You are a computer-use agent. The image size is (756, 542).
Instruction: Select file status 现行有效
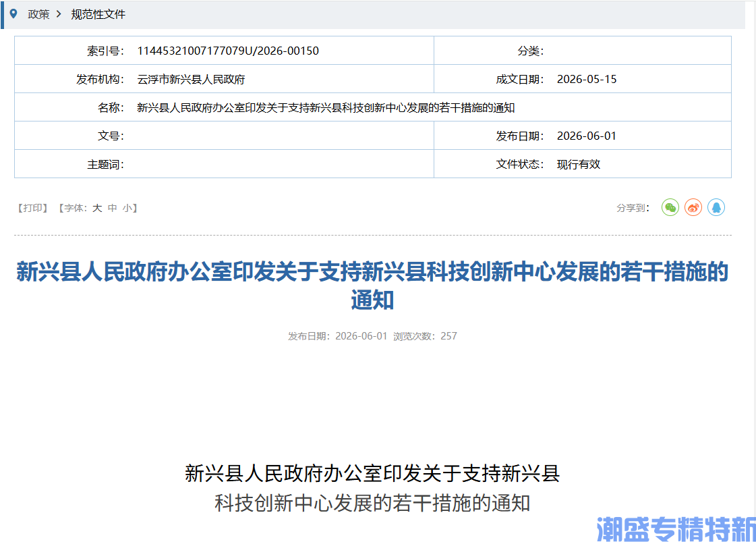click(x=579, y=165)
